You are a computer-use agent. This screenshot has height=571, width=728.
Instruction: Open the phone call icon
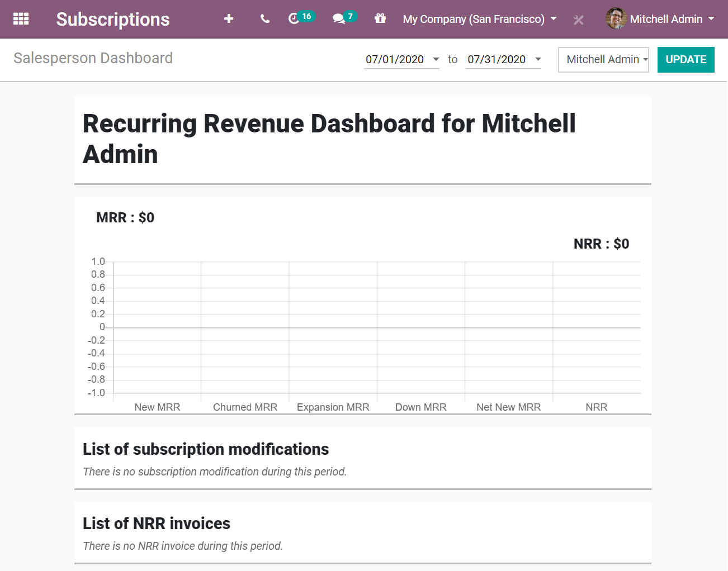click(264, 18)
